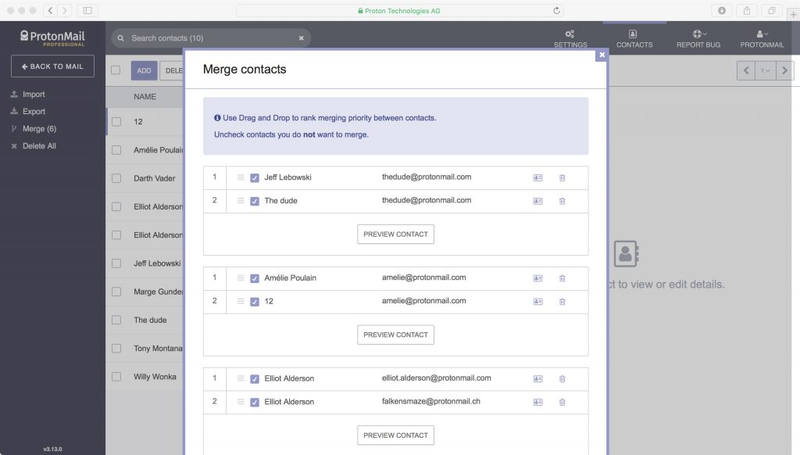Grab drag handle of Amélie Poulain row
The width and height of the screenshot is (800, 455).
240,277
